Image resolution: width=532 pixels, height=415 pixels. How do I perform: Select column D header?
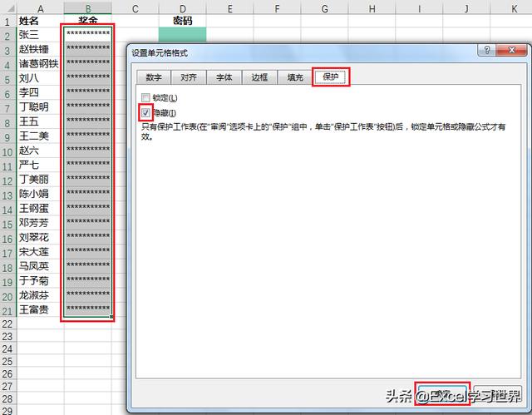click(183, 8)
